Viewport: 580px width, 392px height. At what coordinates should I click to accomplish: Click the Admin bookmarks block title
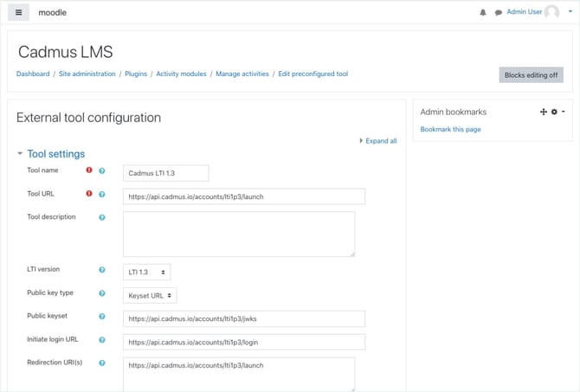[x=453, y=112]
